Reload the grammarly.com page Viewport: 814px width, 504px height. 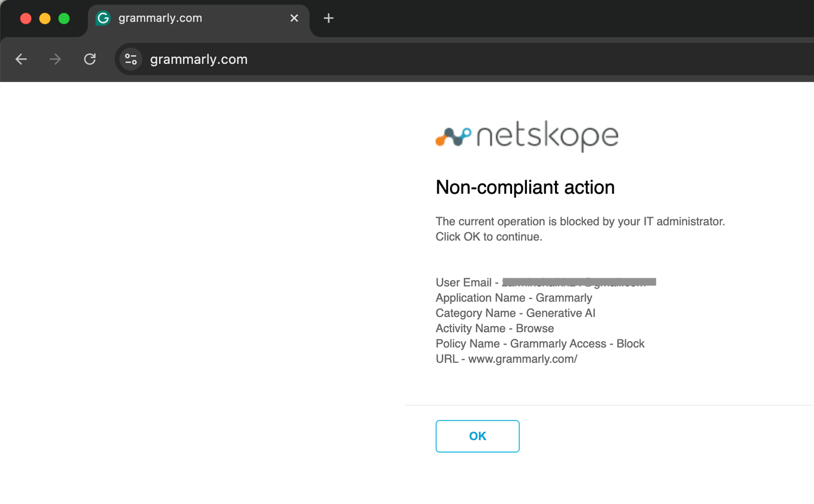click(x=90, y=59)
